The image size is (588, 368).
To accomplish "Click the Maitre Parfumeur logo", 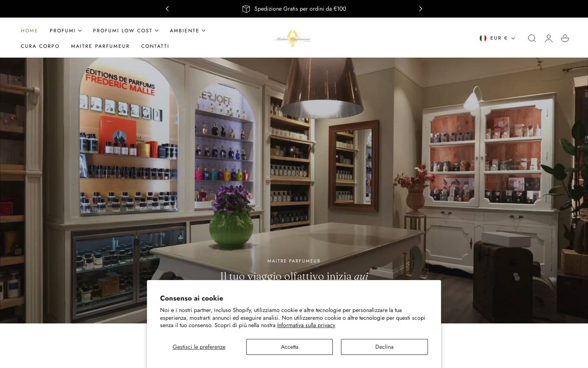I will coord(292,38).
